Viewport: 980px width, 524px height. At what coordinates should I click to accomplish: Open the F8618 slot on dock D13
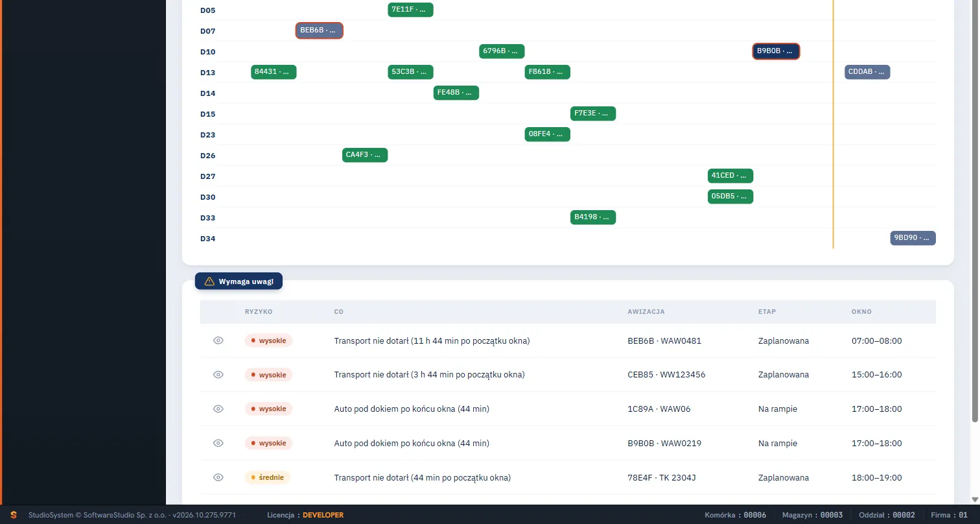point(548,72)
